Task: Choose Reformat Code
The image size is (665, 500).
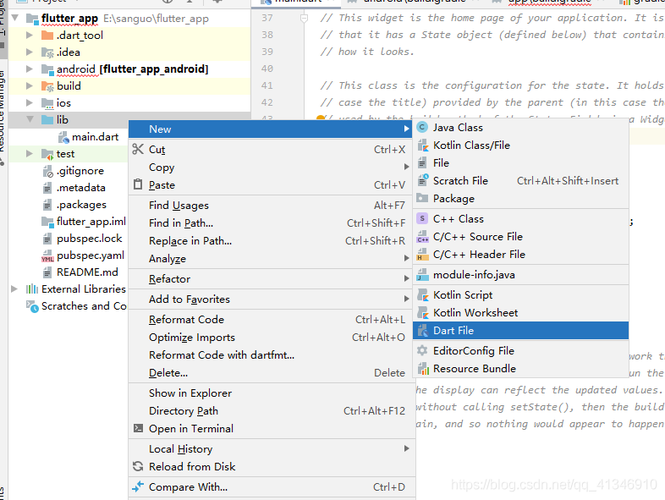Action: click(271, 319)
